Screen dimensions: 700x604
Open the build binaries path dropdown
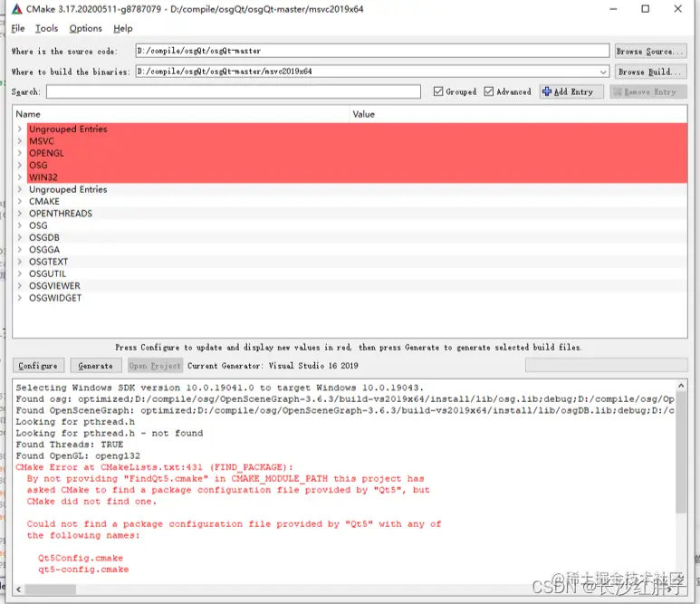603,72
